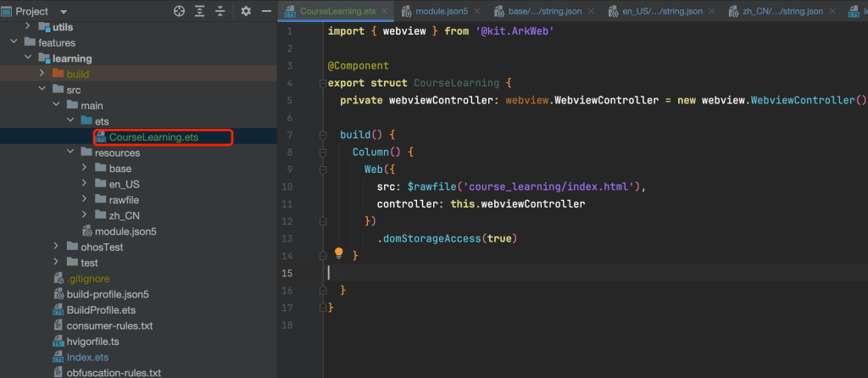The width and height of the screenshot is (868, 378).
Task: Click the yellow lightbulb quick-fix icon
Action: pyautogui.click(x=339, y=253)
